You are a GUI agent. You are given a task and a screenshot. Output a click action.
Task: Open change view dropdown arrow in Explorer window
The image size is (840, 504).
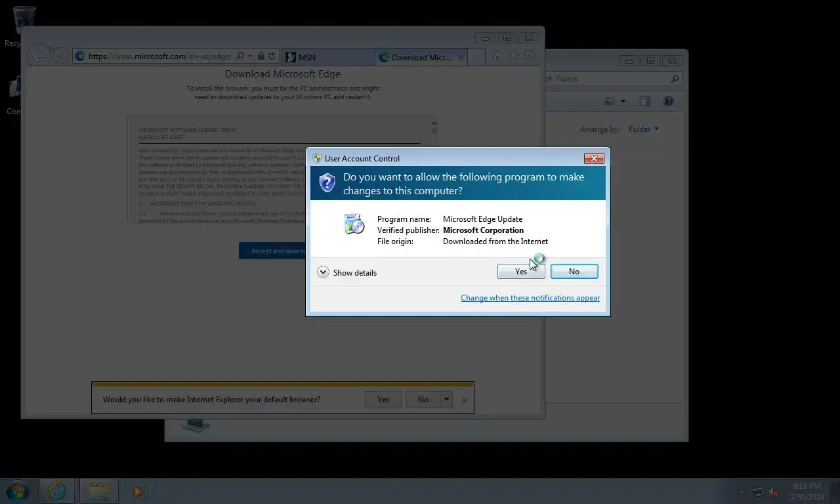(x=623, y=101)
